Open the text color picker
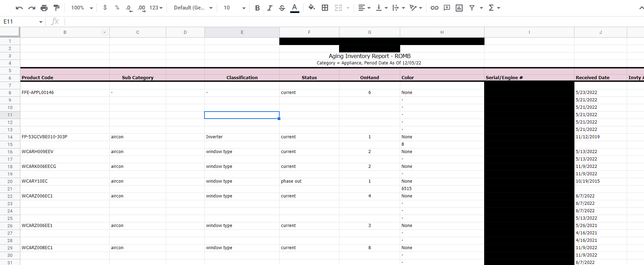 tap(294, 8)
